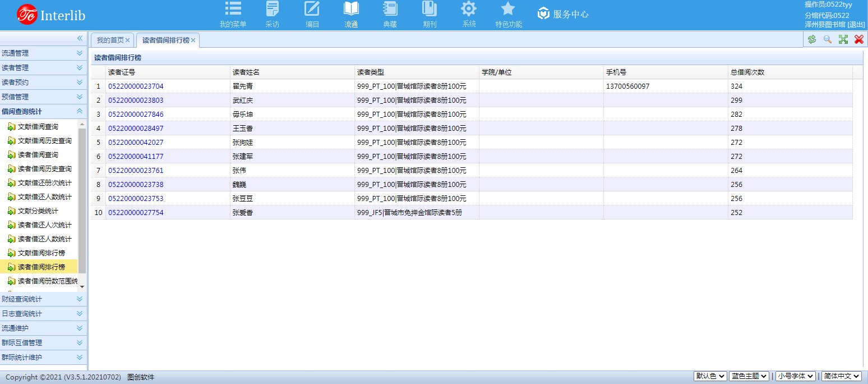Screen dimensions: 868x384
Task: Open the font size dropdown 小号字体
Action: 795,376
